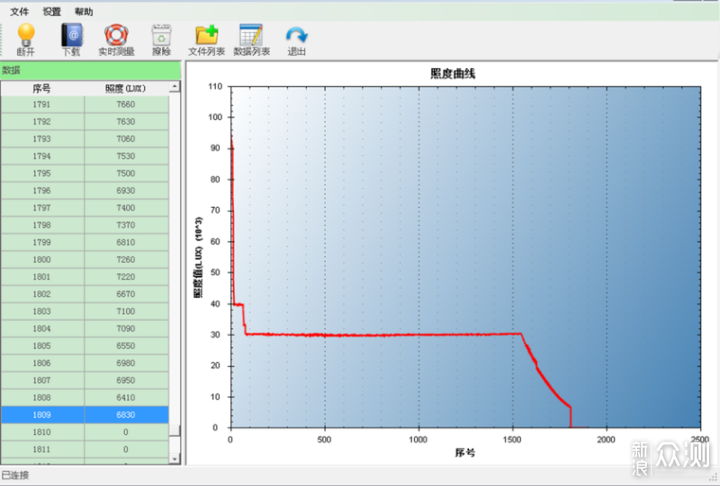Viewport: 720px width, 486px height.
Task: Click the data list scroll-down arrow
Action: coord(174,458)
